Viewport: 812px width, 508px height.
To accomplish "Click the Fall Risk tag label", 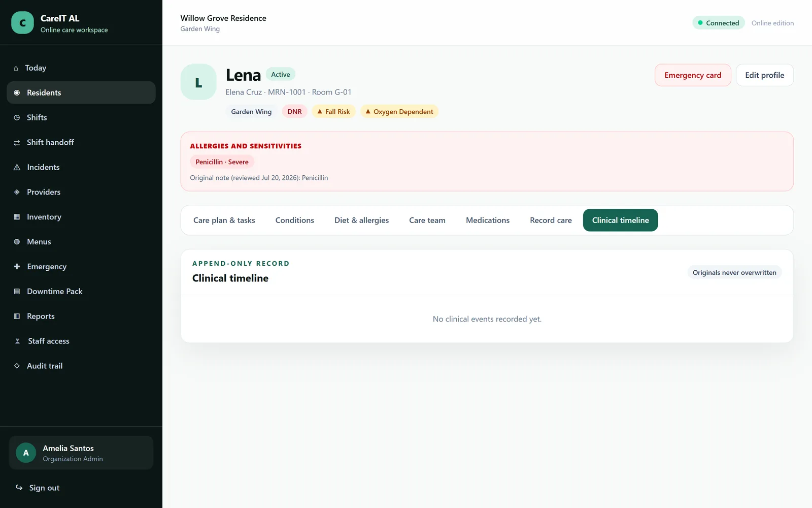I will click(337, 111).
